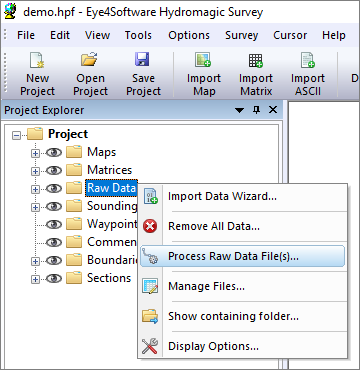Expand the Raw Data tree node
Image resolution: width=360 pixels, height=370 pixels.
click(35, 189)
